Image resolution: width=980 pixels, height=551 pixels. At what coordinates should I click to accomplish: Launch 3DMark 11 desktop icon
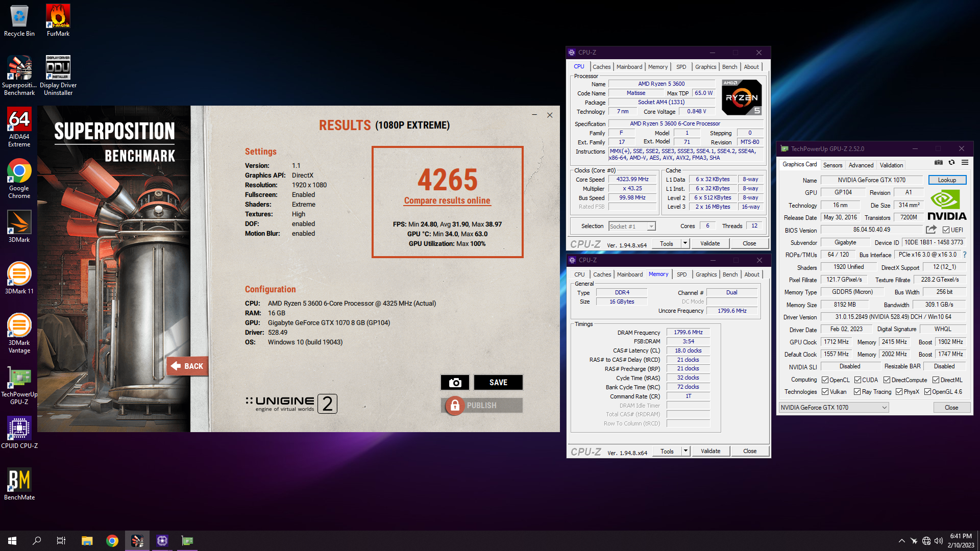[19, 278]
